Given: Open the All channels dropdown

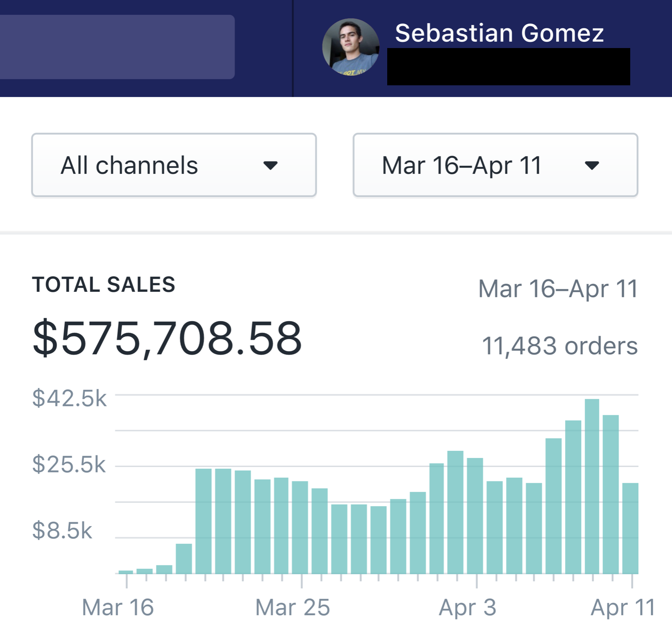Looking at the screenshot, I should click(174, 165).
